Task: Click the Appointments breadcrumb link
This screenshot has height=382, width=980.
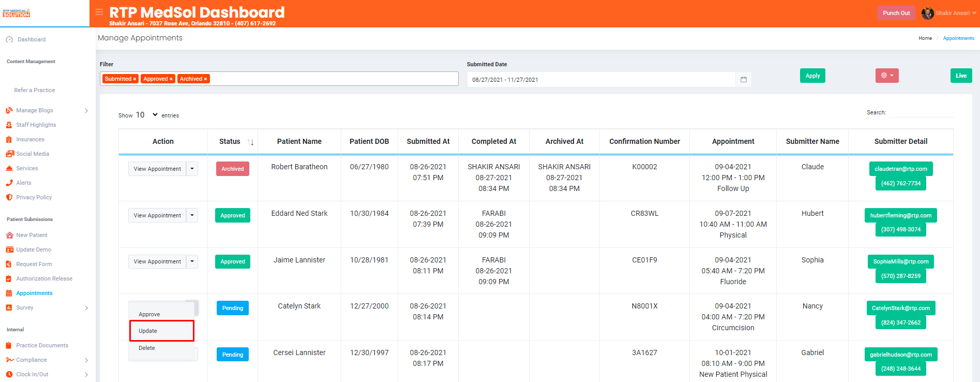Action: point(958,38)
